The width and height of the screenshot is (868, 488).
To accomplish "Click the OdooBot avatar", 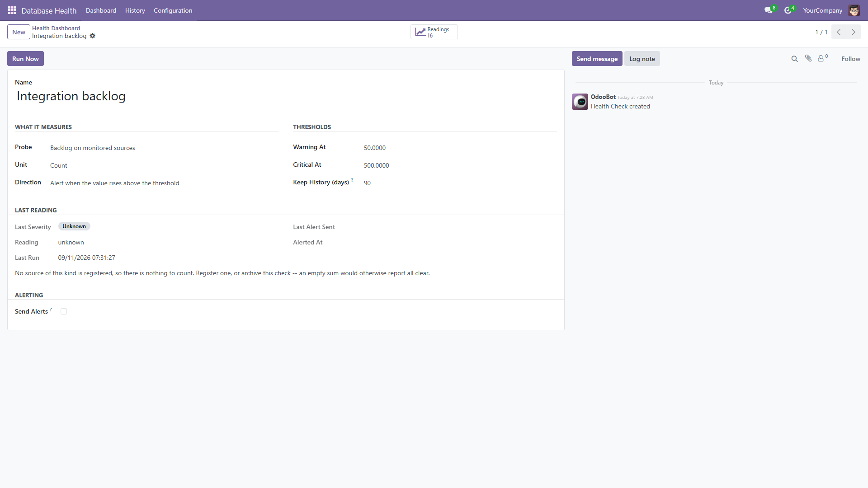I will 580,102.
